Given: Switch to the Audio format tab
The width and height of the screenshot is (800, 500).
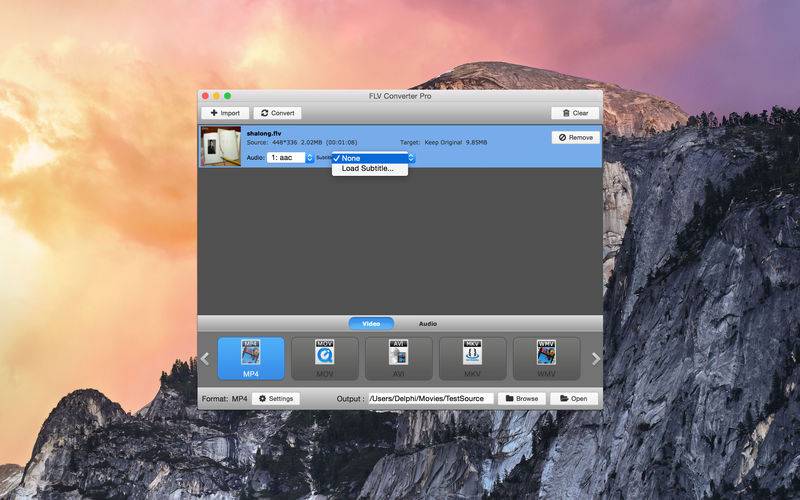Looking at the screenshot, I should [x=428, y=323].
